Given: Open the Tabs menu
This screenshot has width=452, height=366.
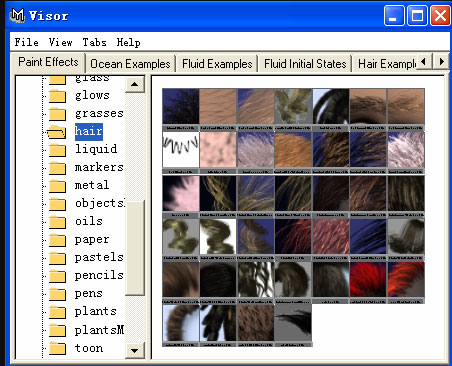Looking at the screenshot, I should pyautogui.click(x=94, y=42).
